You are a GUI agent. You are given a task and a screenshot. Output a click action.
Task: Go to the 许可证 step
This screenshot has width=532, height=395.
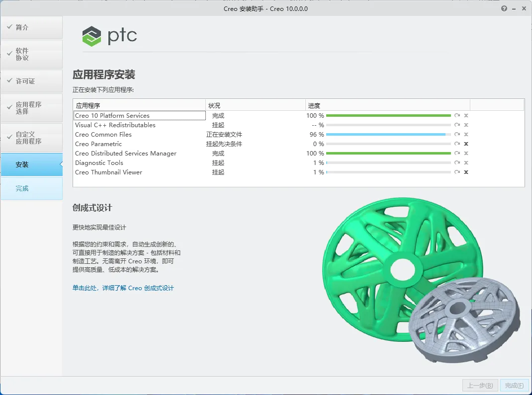click(31, 81)
